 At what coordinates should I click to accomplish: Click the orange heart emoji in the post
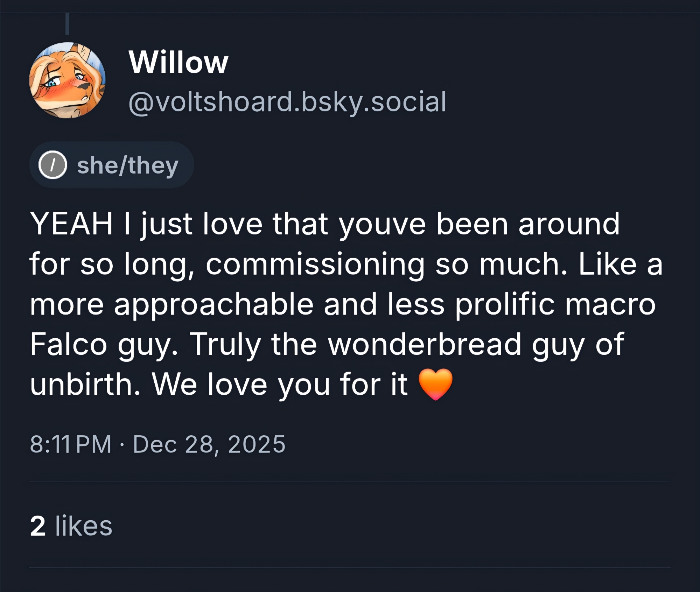[x=435, y=384]
